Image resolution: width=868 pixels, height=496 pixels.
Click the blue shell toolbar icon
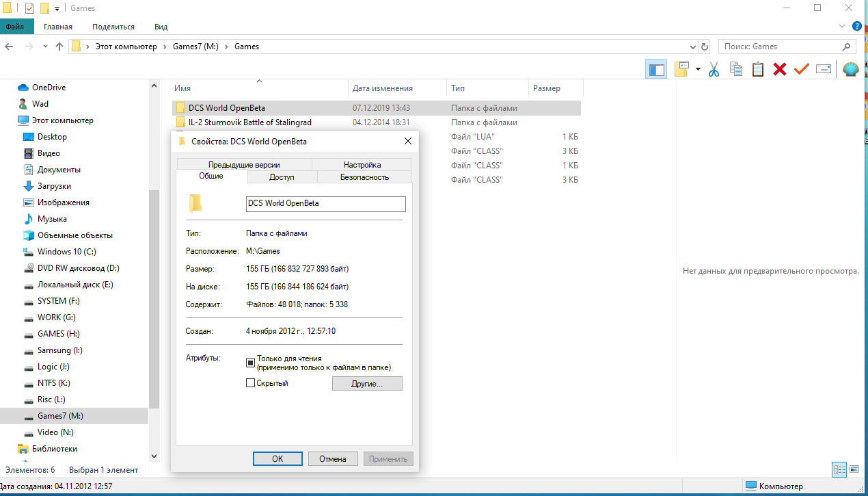pyautogui.click(x=850, y=69)
